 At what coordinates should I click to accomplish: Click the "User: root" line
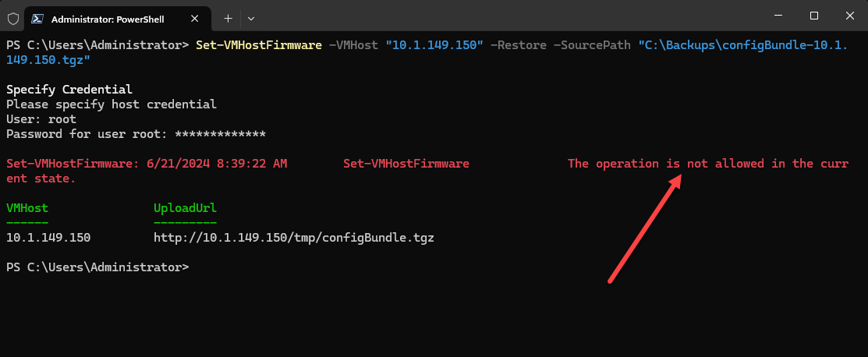41,119
